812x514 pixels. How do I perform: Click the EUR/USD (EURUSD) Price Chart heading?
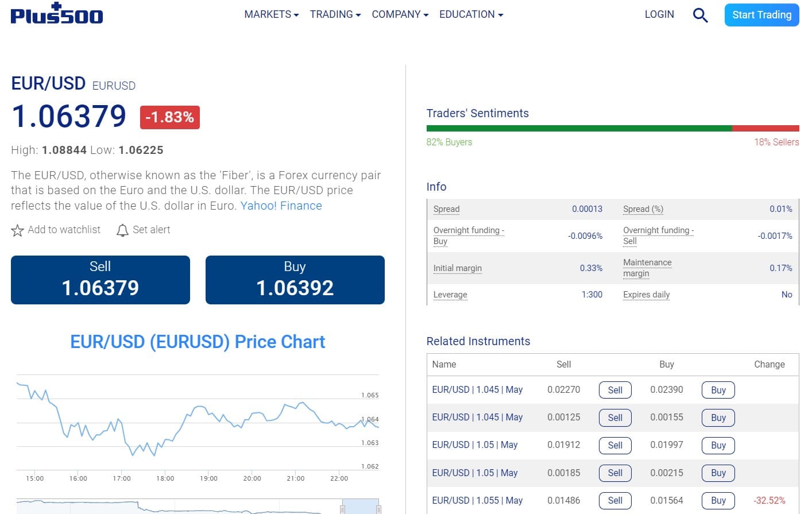[x=198, y=342]
